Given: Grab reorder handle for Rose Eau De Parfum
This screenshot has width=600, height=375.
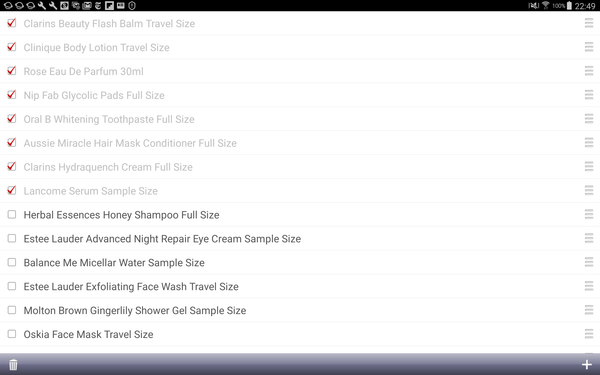Looking at the screenshot, I should click(x=589, y=71).
